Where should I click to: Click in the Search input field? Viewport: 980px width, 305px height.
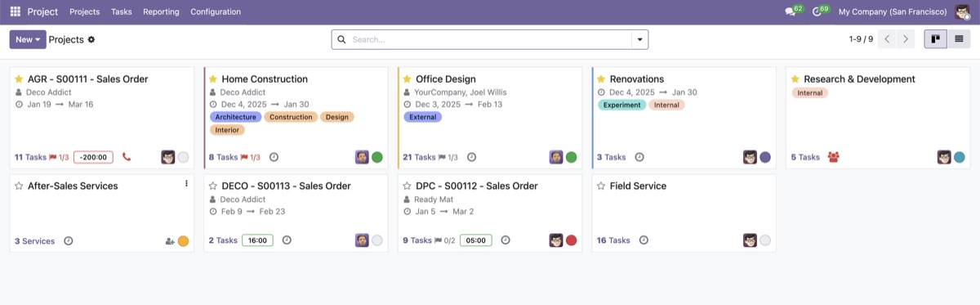(x=490, y=39)
